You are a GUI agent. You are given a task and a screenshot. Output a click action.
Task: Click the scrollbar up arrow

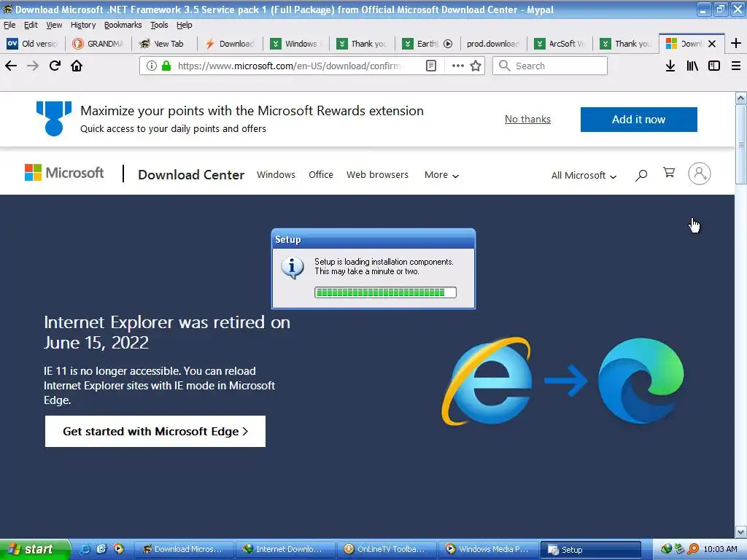click(x=741, y=98)
